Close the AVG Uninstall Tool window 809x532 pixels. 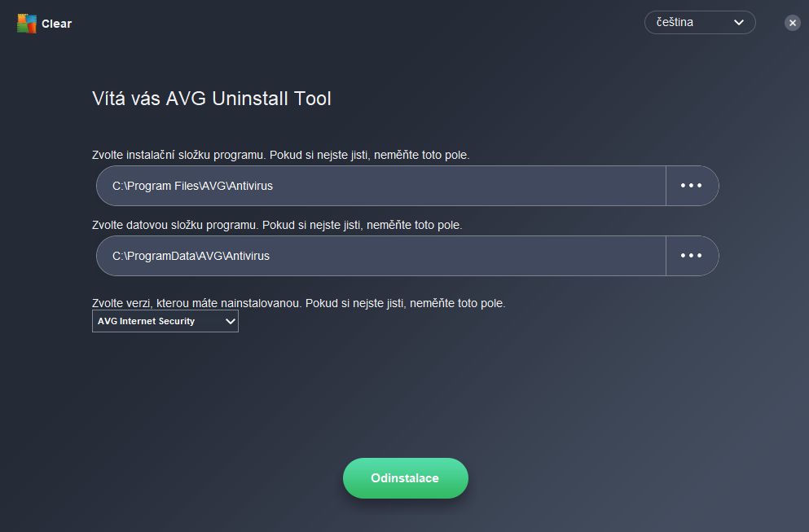793,23
